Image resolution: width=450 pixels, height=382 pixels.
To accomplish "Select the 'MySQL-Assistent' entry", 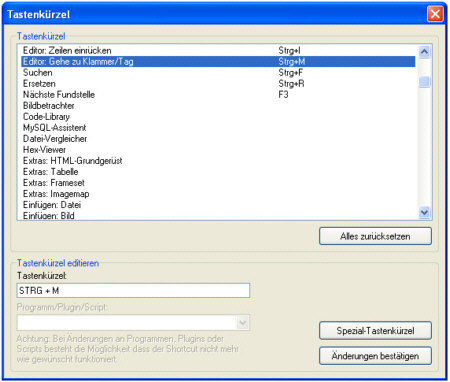I will point(218,128).
